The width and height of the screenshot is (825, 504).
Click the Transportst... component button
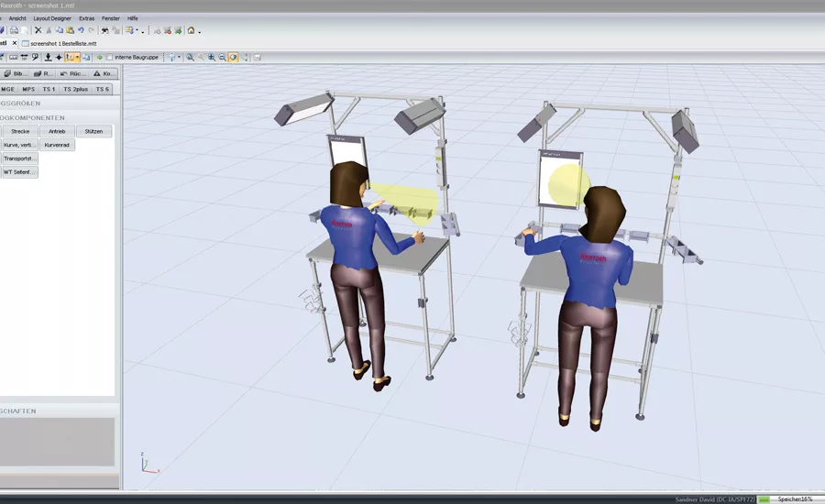pos(20,159)
